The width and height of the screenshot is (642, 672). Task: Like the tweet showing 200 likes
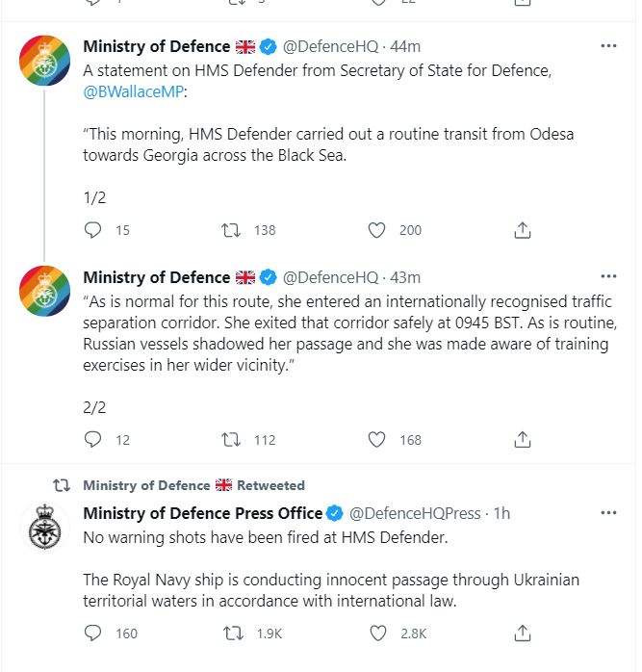376,230
